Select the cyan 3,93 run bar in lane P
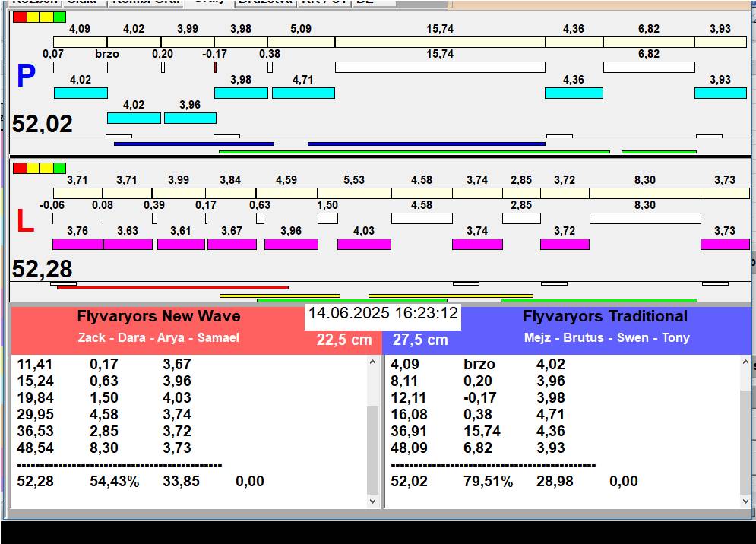The width and height of the screenshot is (756, 544). (720, 93)
